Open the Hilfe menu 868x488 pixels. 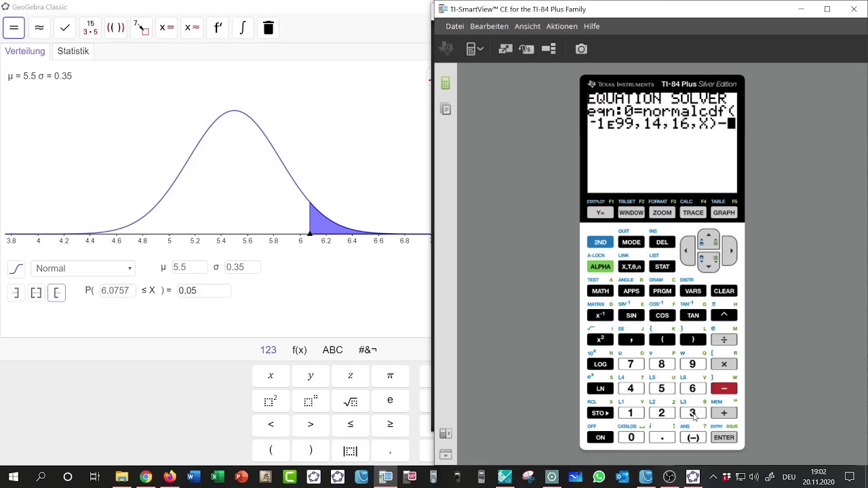tap(591, 26)
